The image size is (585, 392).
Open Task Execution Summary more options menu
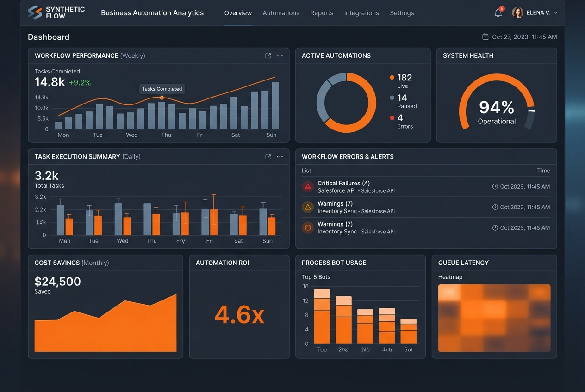[x=280, y=157]
